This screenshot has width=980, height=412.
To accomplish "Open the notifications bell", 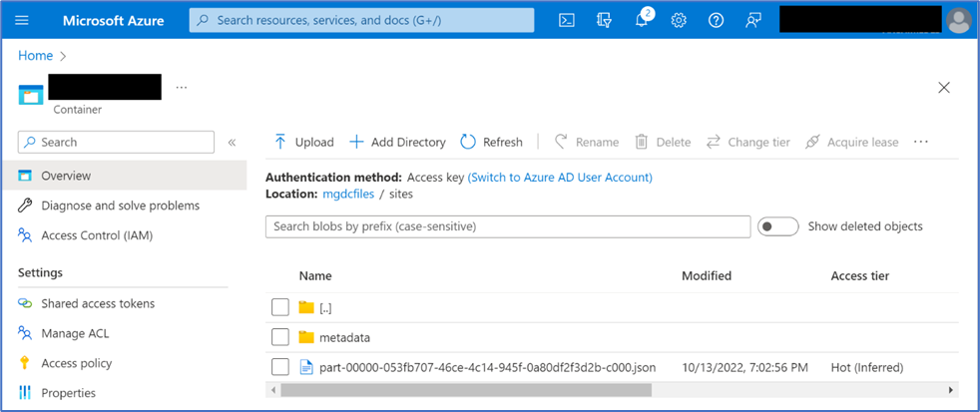I will point(642,21).
